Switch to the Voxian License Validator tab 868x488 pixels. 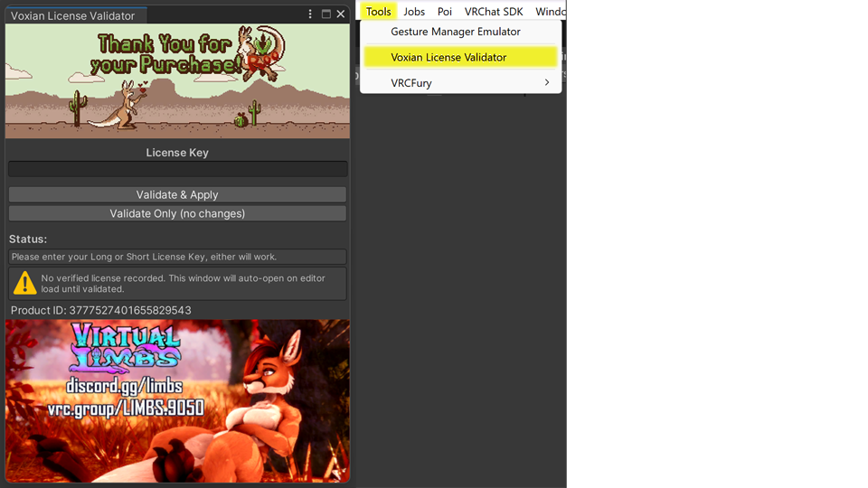73,15
